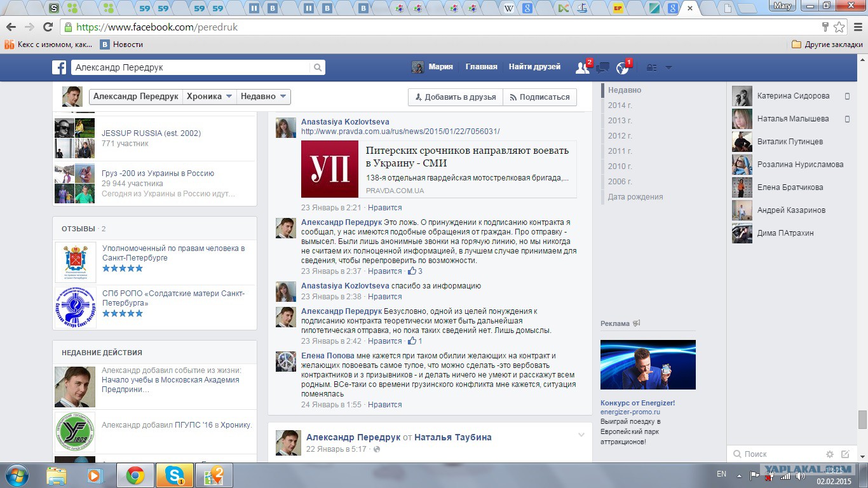Open Наталья Таубина profile link
Screen dimensions: 868x488
tap(453, 437)
